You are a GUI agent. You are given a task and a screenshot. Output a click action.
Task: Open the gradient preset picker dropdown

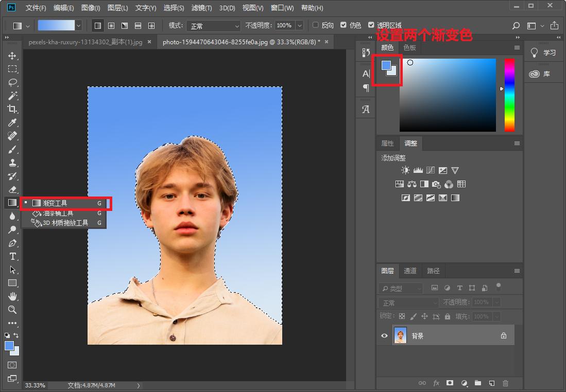click(x=77, y=25)
